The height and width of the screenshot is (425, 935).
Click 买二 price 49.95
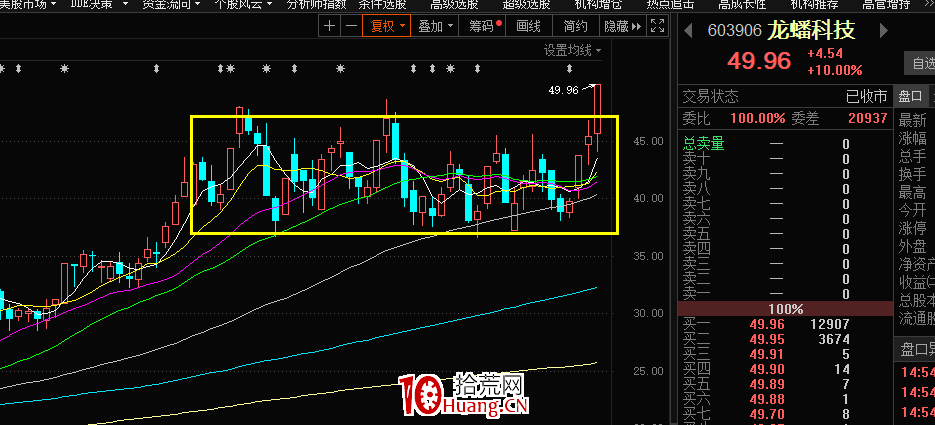767,340
